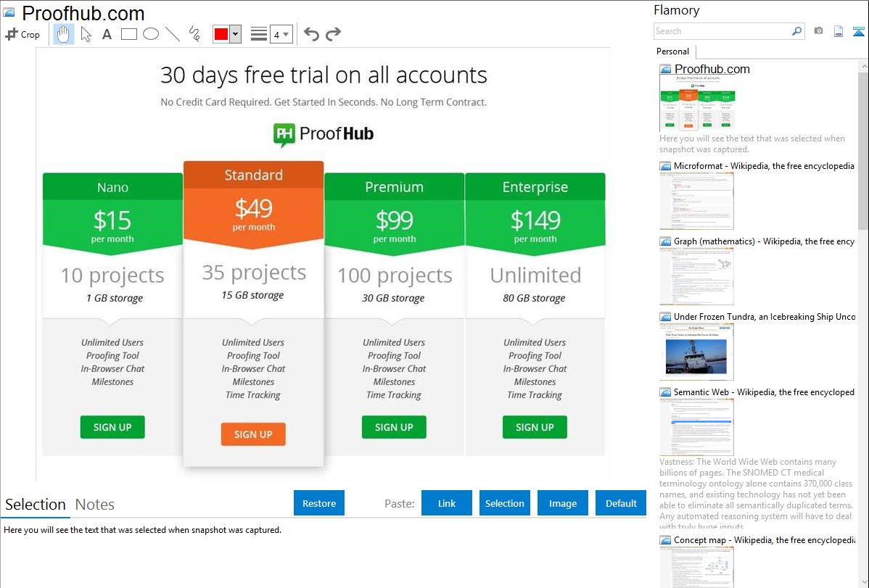Click the document page icon in Flamory header
This screenshot has height=588, width=869.
(x=839, y=31)
